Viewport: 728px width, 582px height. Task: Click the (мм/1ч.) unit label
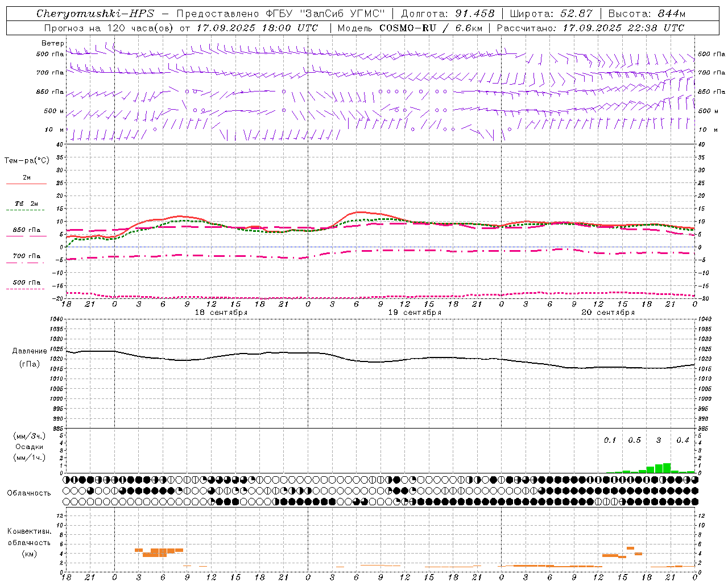29,458
